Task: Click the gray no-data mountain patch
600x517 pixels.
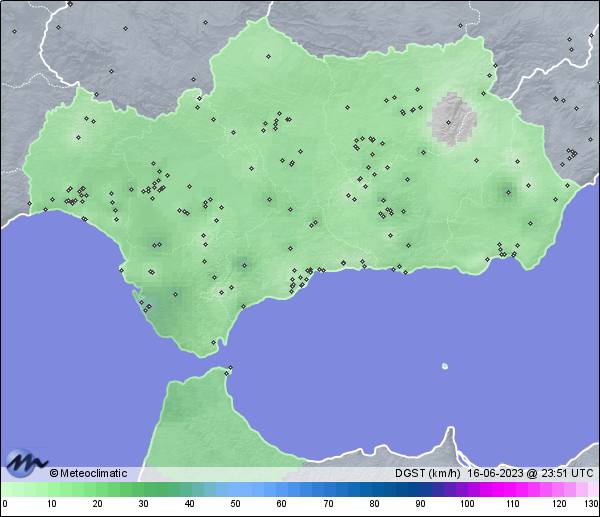Action: pos(453,120)
